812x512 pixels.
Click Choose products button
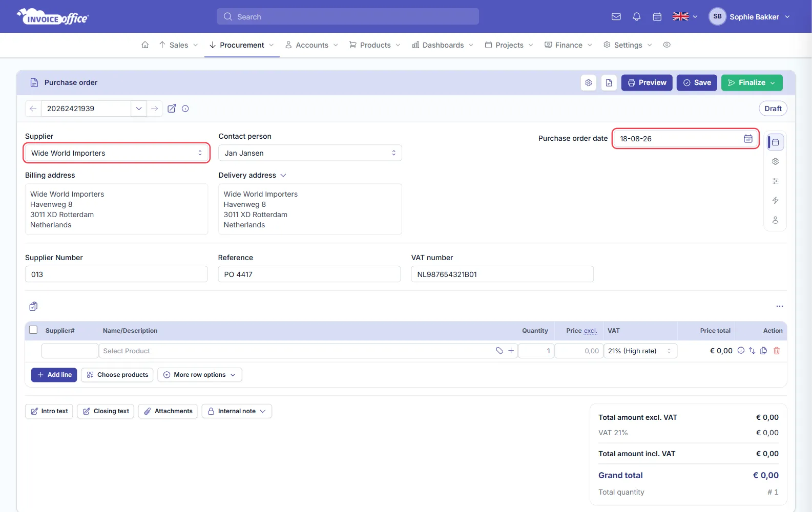tap(117, 375)
